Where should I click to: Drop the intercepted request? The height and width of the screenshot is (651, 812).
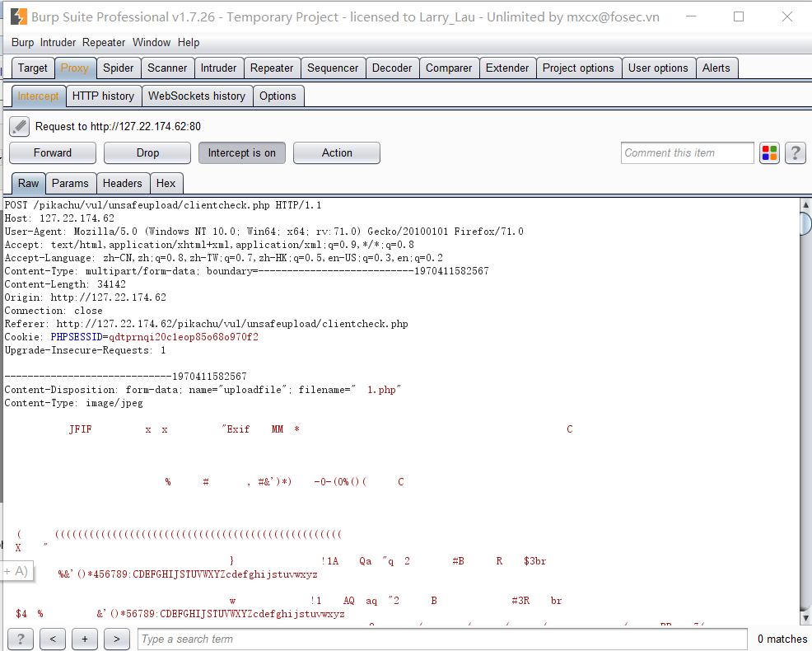[147, 153]
